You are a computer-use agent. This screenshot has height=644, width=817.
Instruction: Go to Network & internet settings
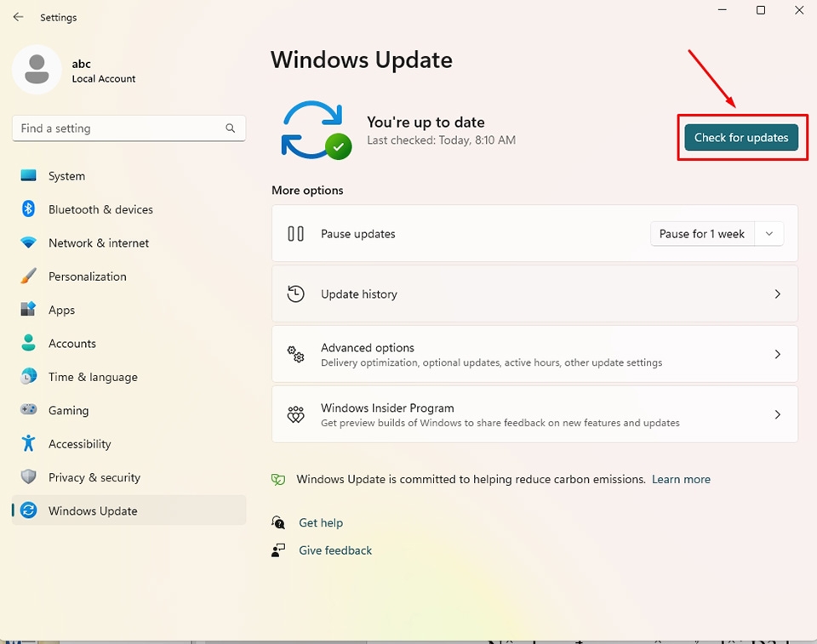click(129, 242)
